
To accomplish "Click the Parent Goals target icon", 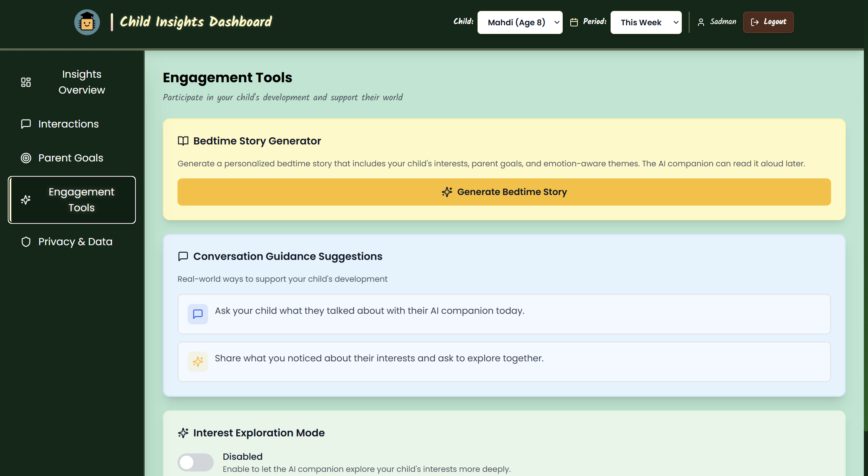I will pos(26,158).
